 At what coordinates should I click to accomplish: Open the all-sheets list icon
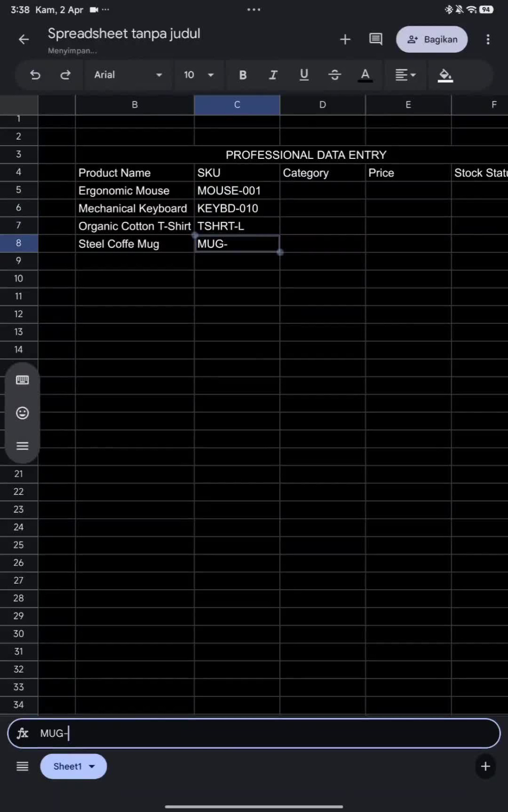click(x=22, y=766)
